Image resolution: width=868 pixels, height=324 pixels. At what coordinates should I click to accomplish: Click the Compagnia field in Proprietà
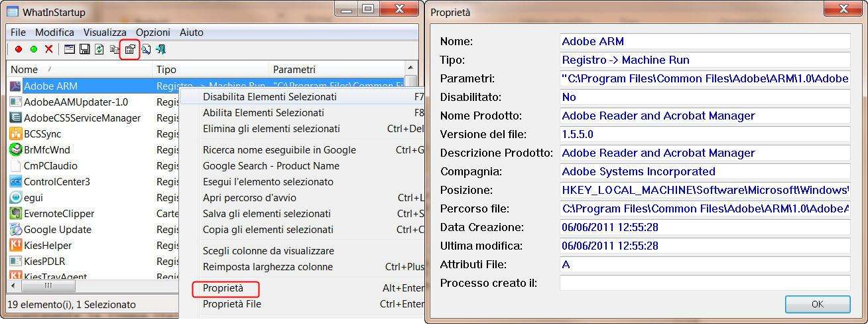(x=705, y=171)
